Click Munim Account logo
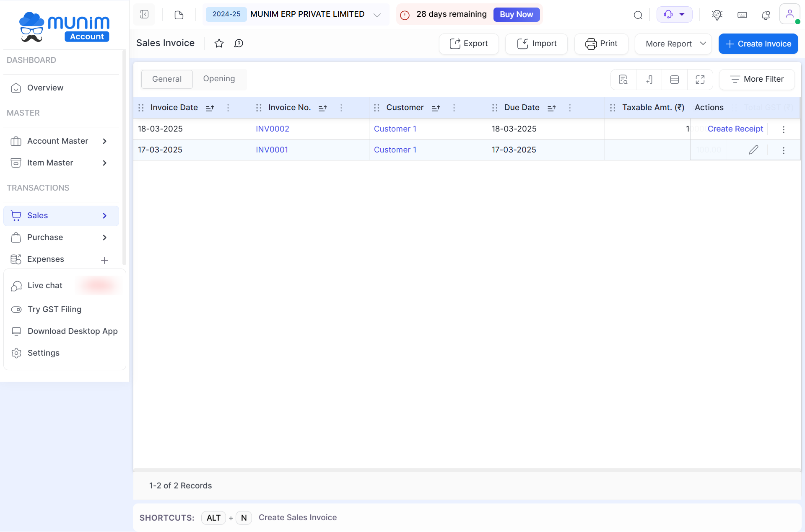 click(x=64, y=26)
